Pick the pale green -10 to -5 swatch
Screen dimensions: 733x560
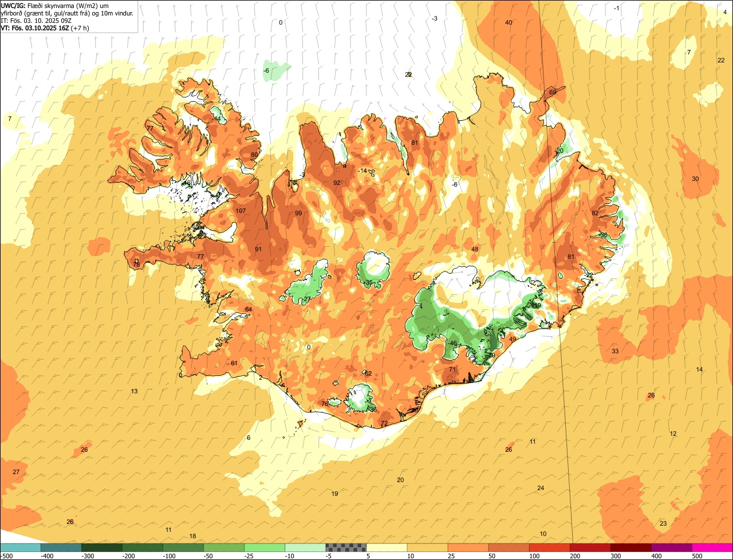click(x=305, y=547)
